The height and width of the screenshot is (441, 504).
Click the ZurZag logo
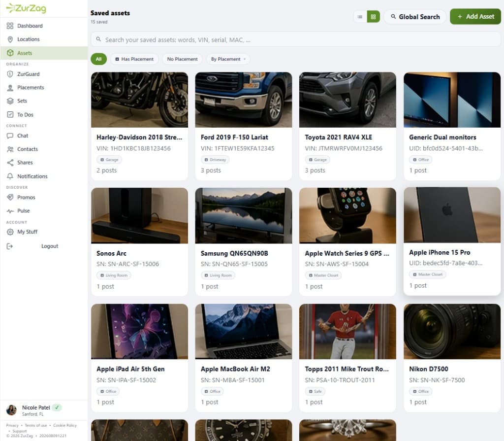coord(27,8)
